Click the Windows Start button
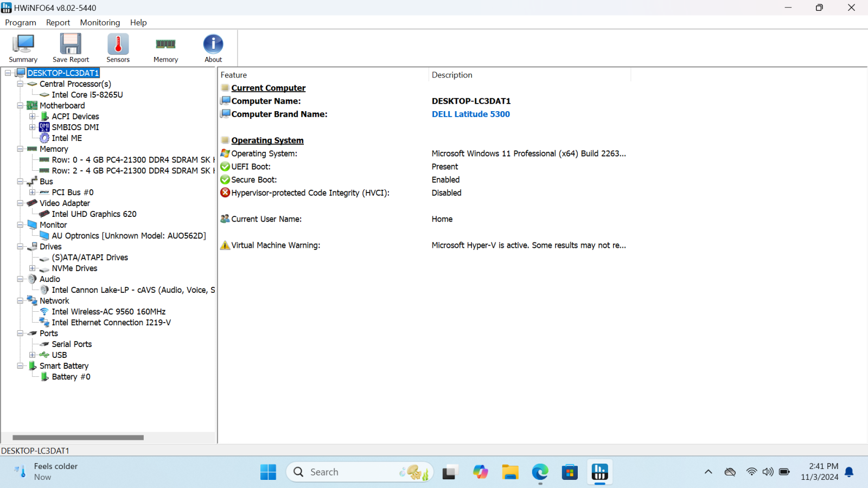 [x=268, y=472]
